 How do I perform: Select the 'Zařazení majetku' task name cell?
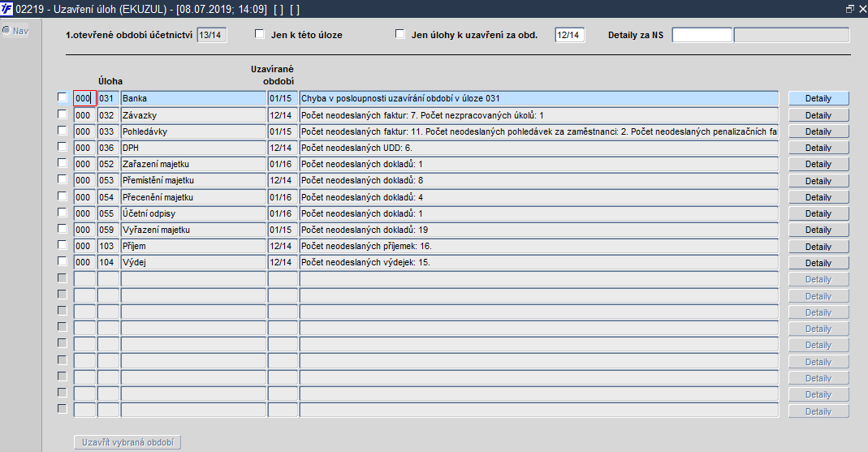(x=193, y=164)
